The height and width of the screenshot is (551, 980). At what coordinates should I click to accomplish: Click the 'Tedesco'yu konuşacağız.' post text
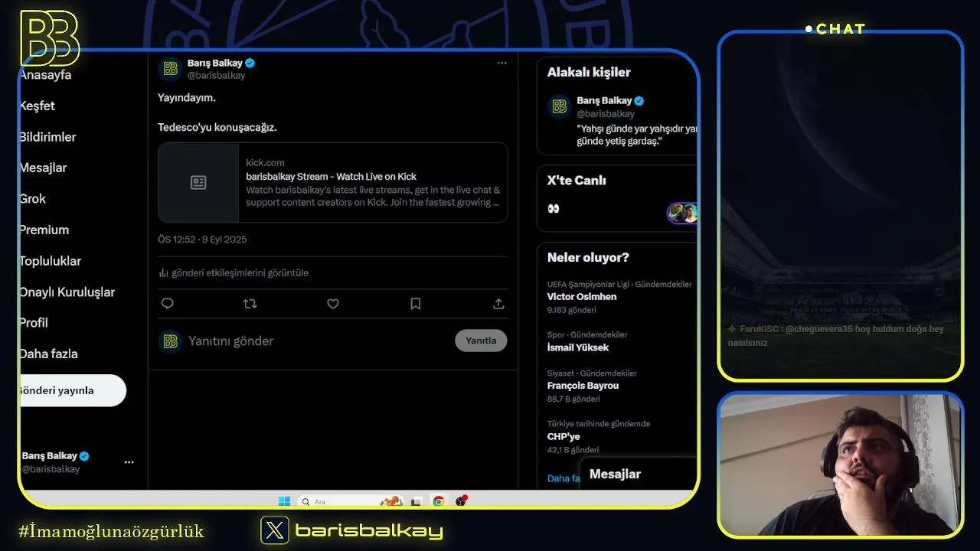click(217, 127)
